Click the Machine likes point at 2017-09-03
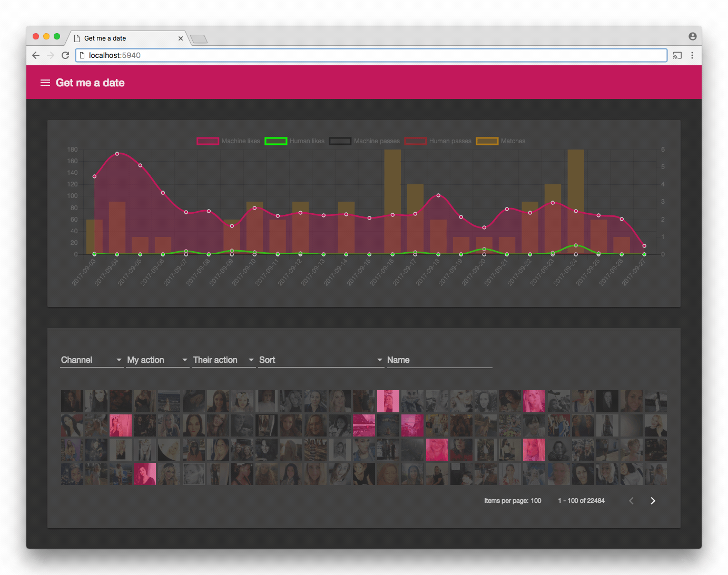The width and height of the screenshot is (728, 575). (94, 176)
